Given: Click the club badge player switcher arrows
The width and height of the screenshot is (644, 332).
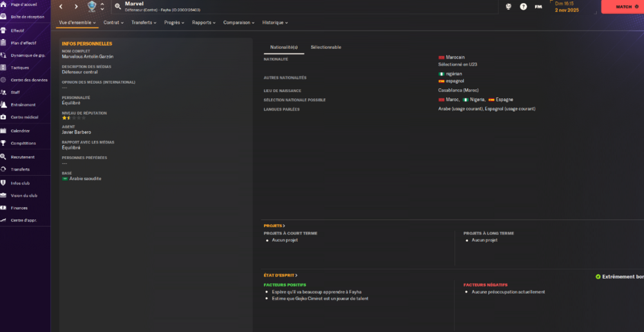Looking at the screenshot, I should [102, 7].
